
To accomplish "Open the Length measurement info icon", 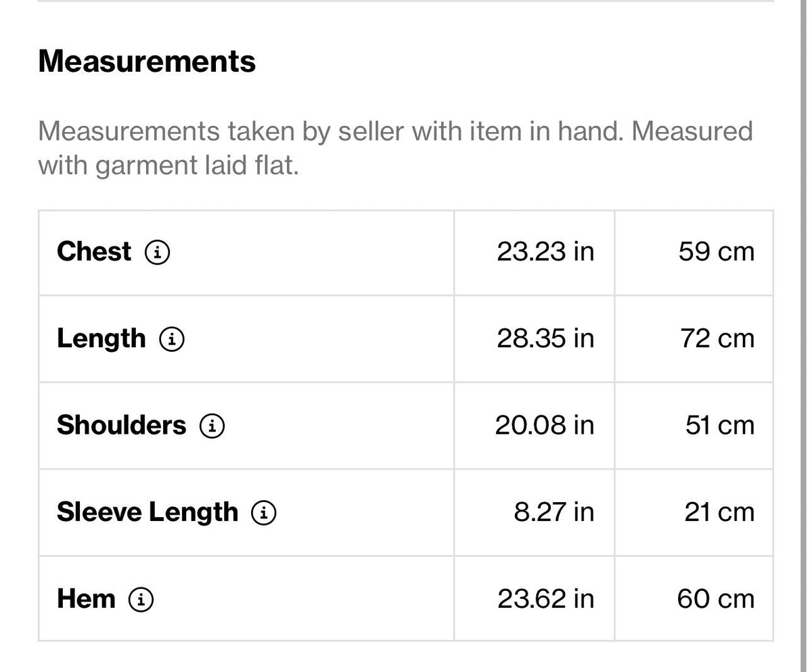I will (x=172, y=340).
